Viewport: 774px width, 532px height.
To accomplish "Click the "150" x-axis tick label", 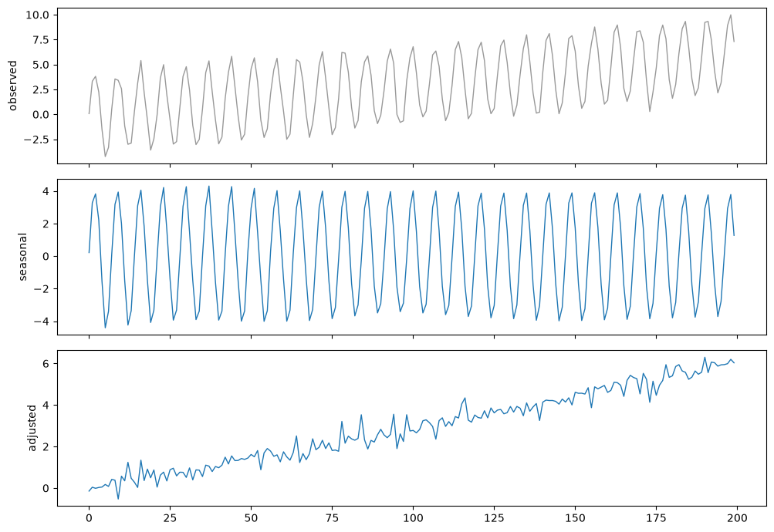I will pos(575,518).
